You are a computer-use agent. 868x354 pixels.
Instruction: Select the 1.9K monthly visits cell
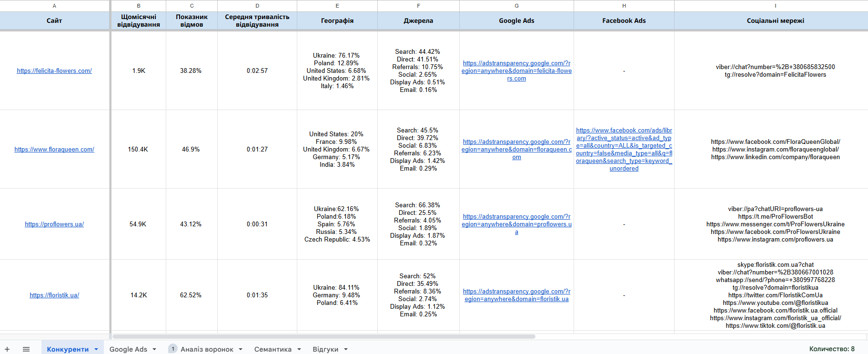(x=139, y=71)
